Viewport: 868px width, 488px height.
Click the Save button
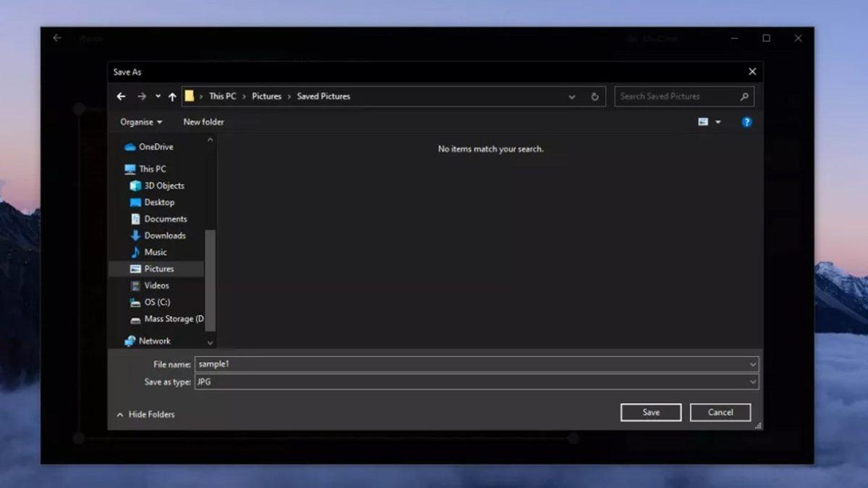(x=650, y=412)
